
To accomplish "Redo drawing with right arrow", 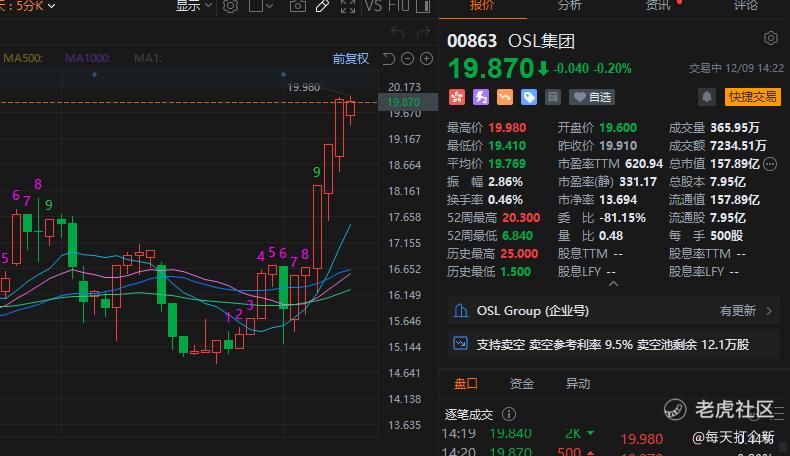I will tap(424, 32).
